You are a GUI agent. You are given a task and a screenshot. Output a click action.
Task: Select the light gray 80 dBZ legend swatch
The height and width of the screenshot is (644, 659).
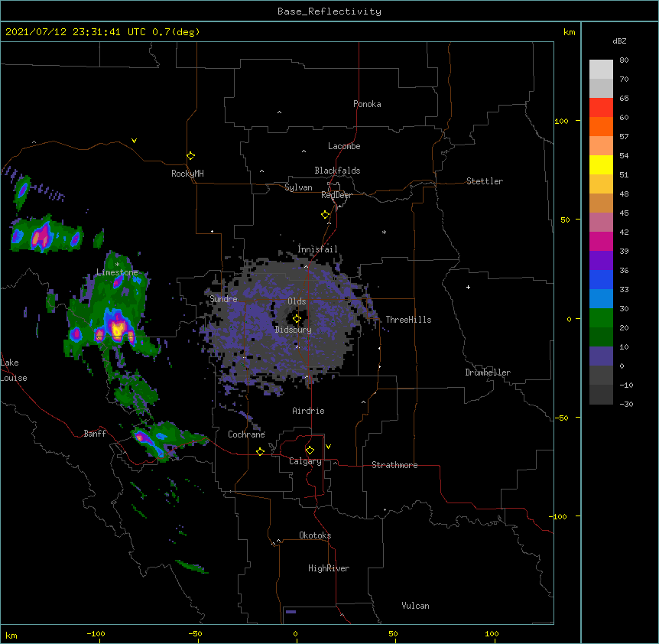[601, 69]
